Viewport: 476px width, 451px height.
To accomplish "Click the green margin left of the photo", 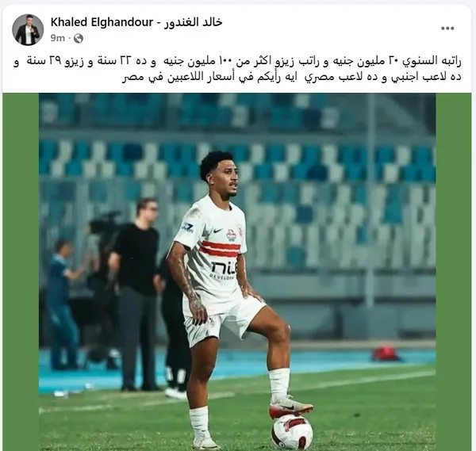I will tap(21, 272).
